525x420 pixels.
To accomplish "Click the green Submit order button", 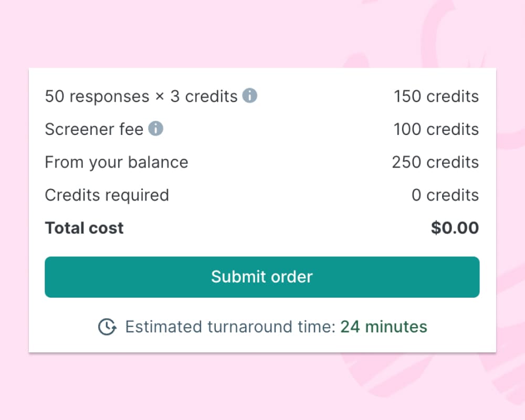I will [262, 277].
